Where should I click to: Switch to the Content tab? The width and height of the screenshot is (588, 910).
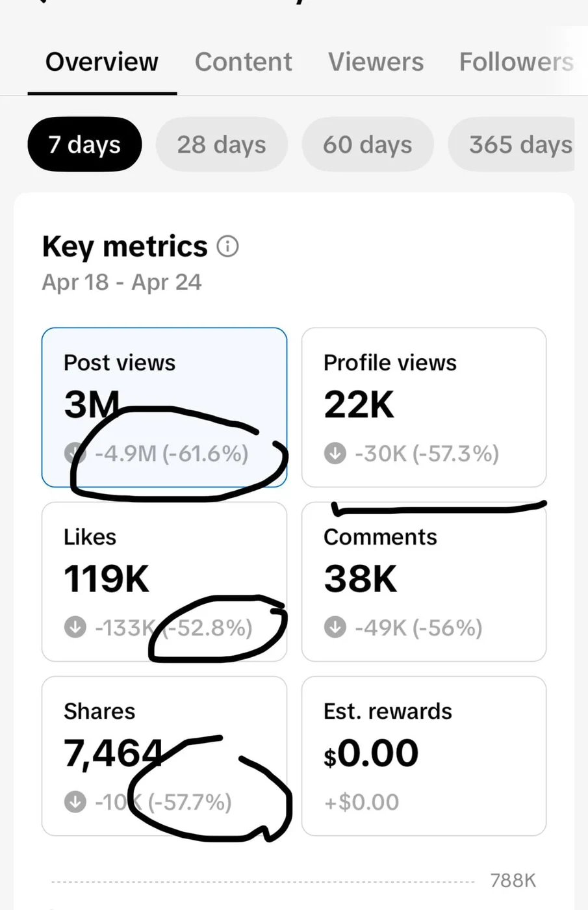[x=243, y=62]
